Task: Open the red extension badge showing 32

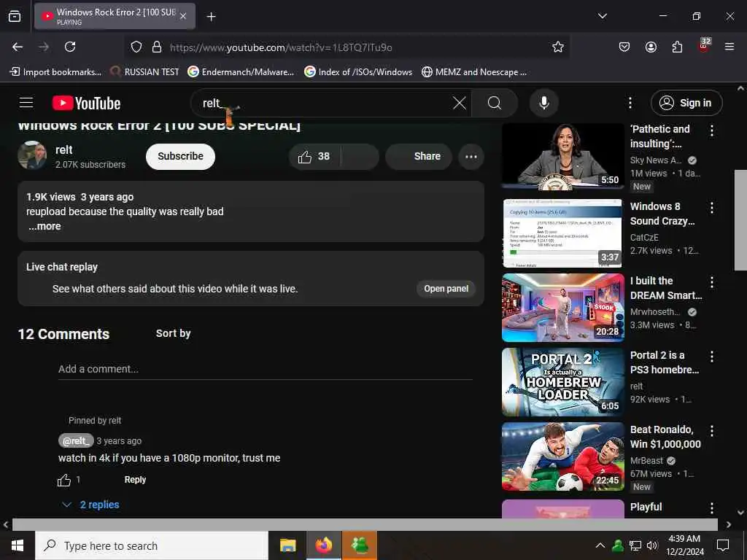Action: (704, 46)
